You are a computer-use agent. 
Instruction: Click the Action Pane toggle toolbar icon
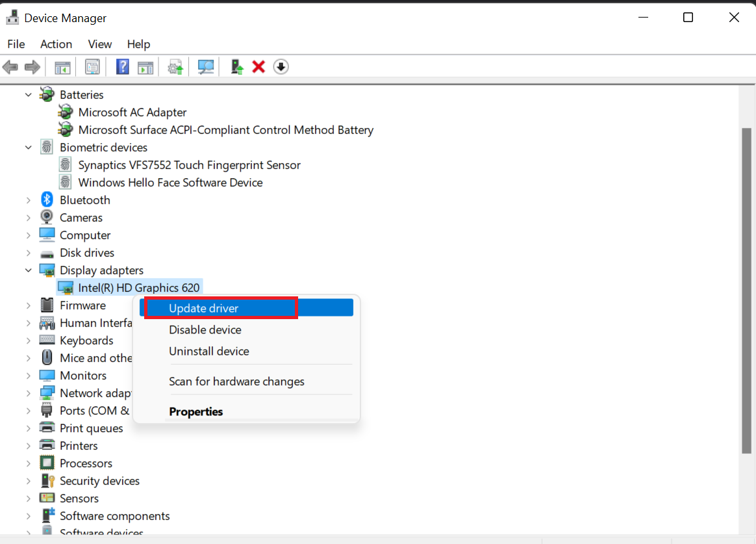145,67
